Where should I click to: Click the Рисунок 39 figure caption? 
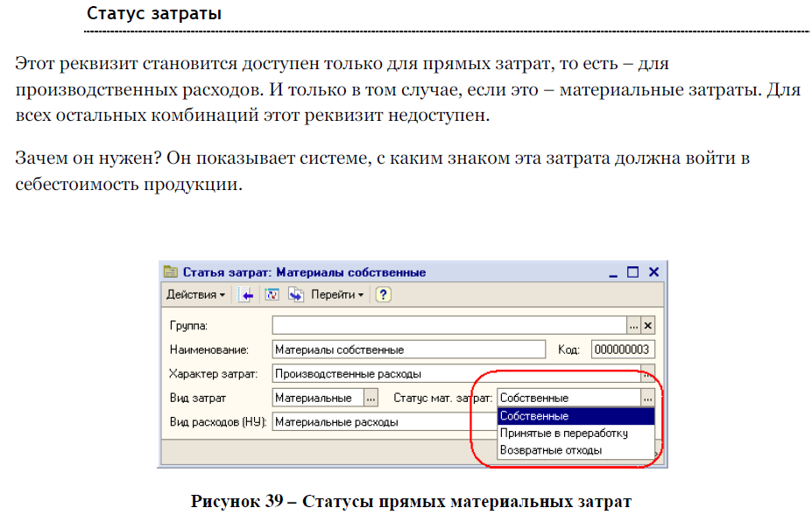click(x=411, y=501)
